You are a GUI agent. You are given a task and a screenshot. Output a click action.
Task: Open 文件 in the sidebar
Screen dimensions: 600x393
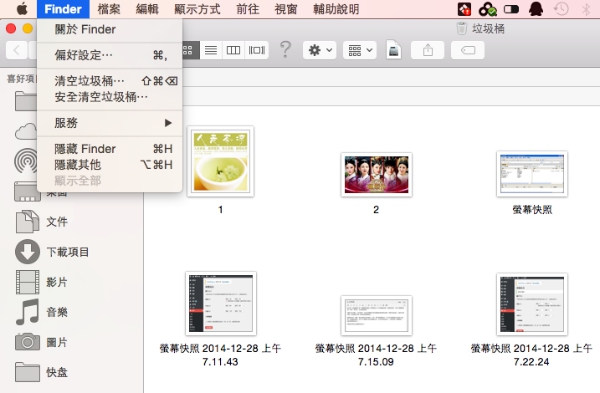[x=57, y=222]
